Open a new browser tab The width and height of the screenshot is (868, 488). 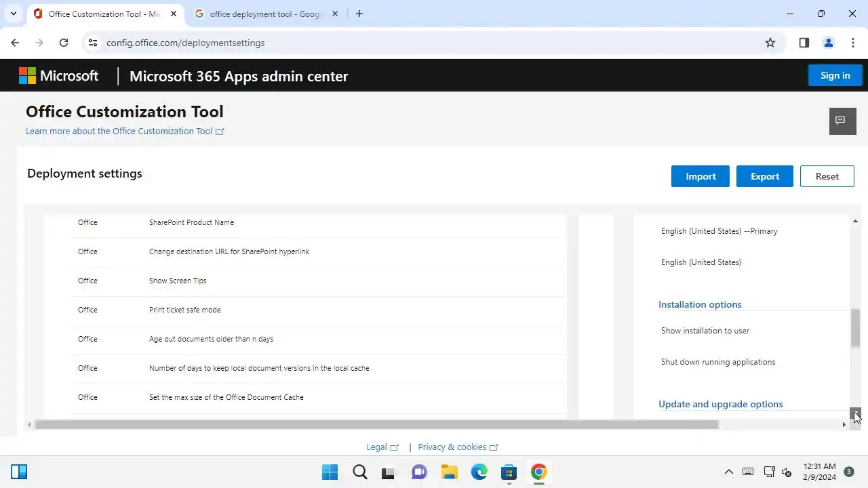coord(359,14)
